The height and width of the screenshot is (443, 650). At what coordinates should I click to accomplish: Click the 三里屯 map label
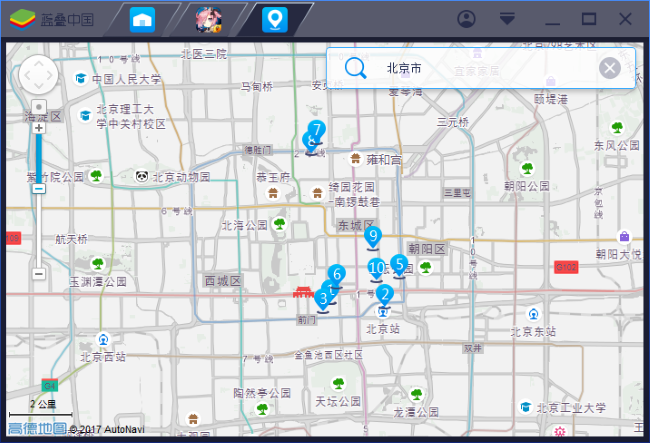point(457,192)
